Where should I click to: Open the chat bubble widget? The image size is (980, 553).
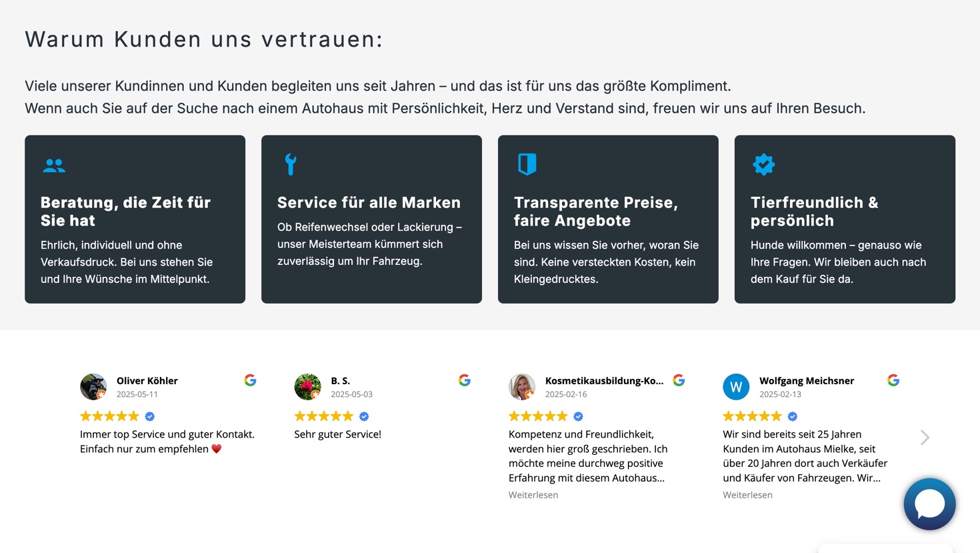point(929,504)
